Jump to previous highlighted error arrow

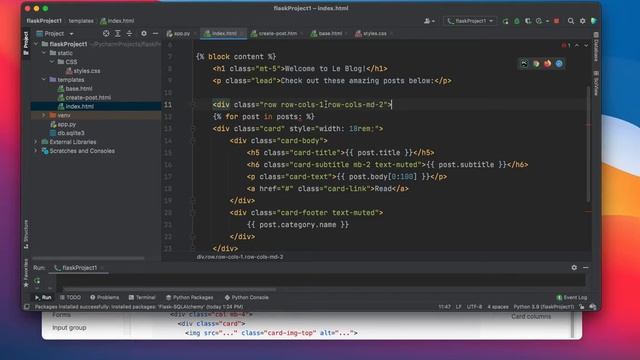tap(577, 45)
